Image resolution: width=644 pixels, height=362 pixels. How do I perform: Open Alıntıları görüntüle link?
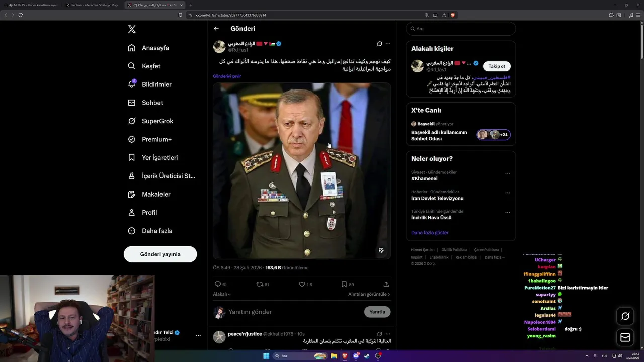pos(369,294)
